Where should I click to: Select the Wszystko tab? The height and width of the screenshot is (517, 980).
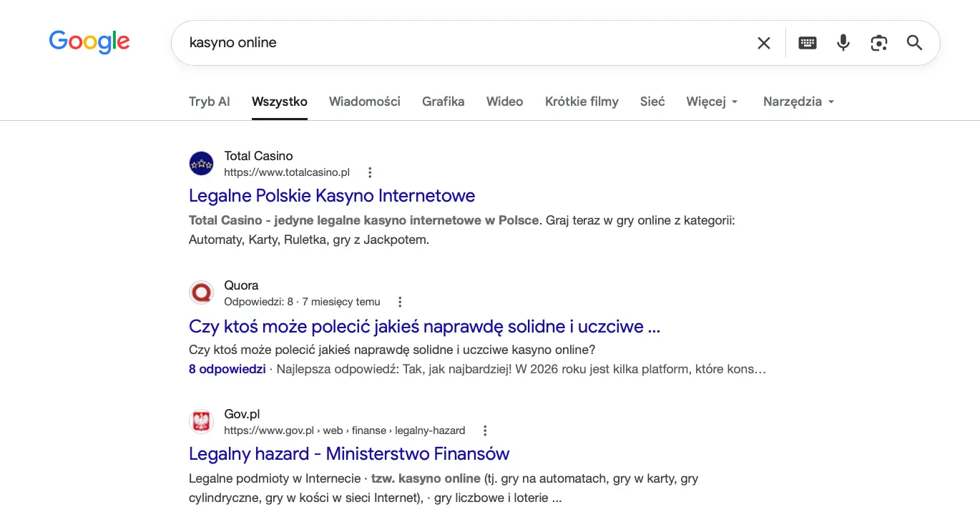coord(280,102)
